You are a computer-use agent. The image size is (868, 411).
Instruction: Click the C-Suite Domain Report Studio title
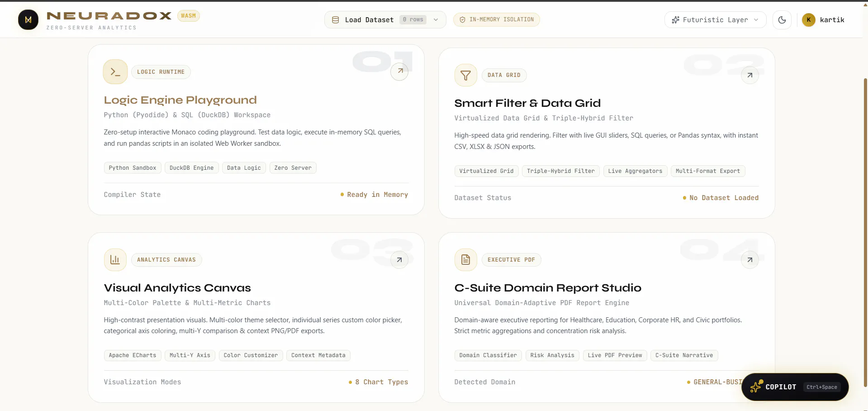tap(548, 288)
